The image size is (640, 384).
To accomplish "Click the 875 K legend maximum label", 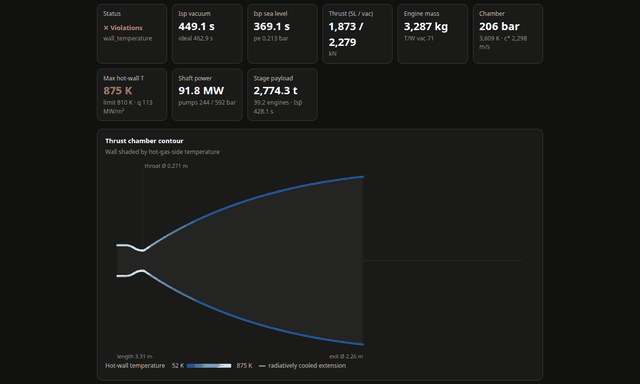I will pyautogui.click(x=244, y=366).
